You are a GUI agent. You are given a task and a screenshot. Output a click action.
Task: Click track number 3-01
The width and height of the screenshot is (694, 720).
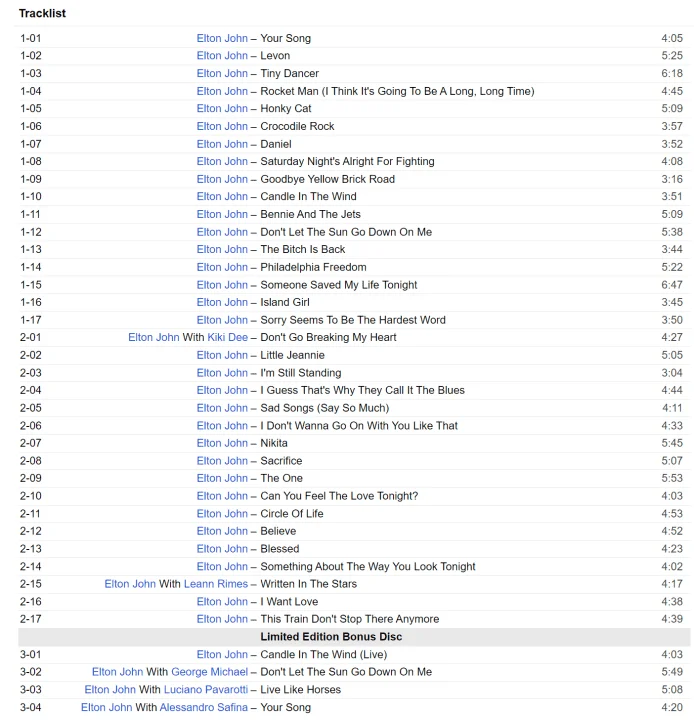(x=31, y=654)
